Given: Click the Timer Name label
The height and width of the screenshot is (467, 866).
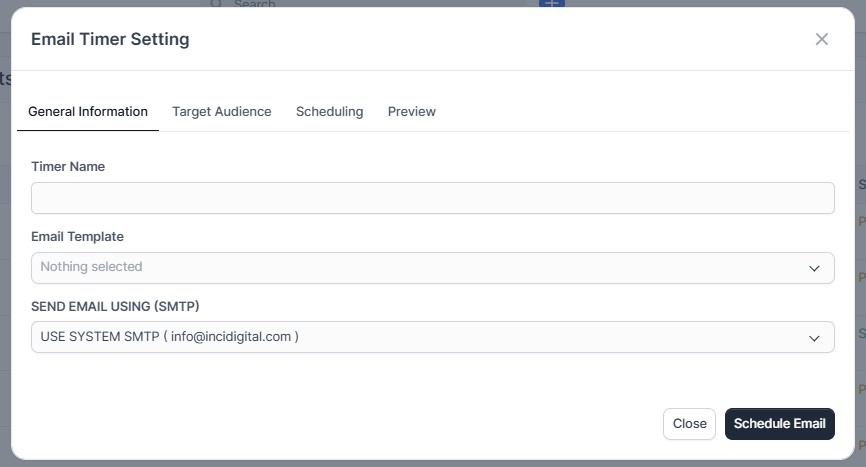Looking at the screenshot, I should (x=68, y=166).
